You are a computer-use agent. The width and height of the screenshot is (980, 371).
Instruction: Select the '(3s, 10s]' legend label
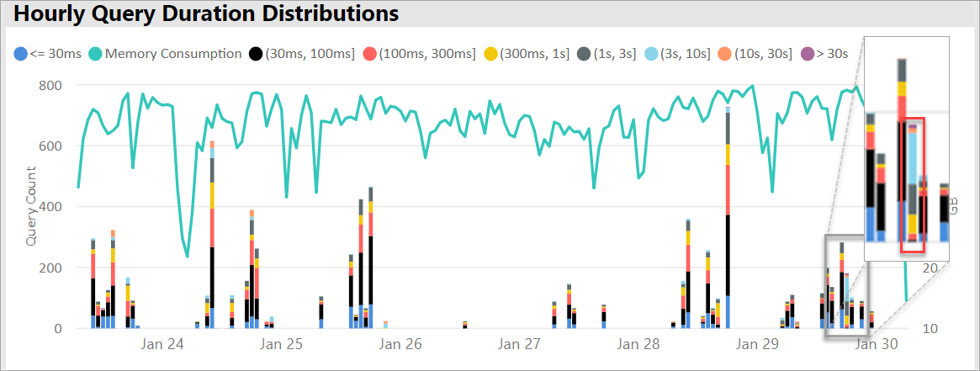pos(687,54)
